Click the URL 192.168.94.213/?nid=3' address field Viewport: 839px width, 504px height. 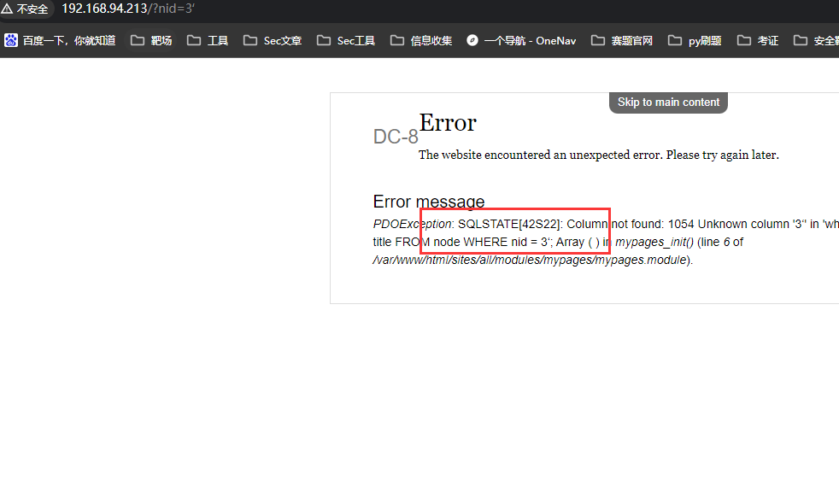click(x=128, y=9)
